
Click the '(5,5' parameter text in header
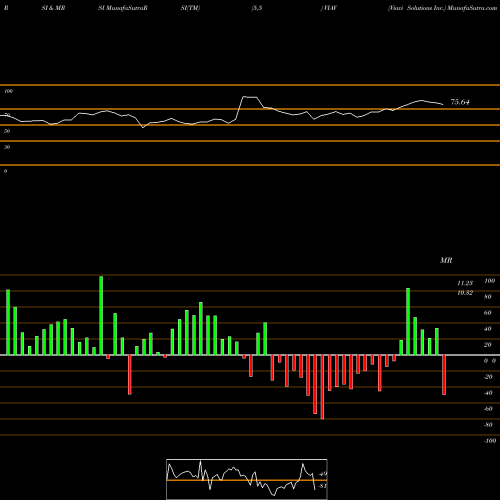257,8
